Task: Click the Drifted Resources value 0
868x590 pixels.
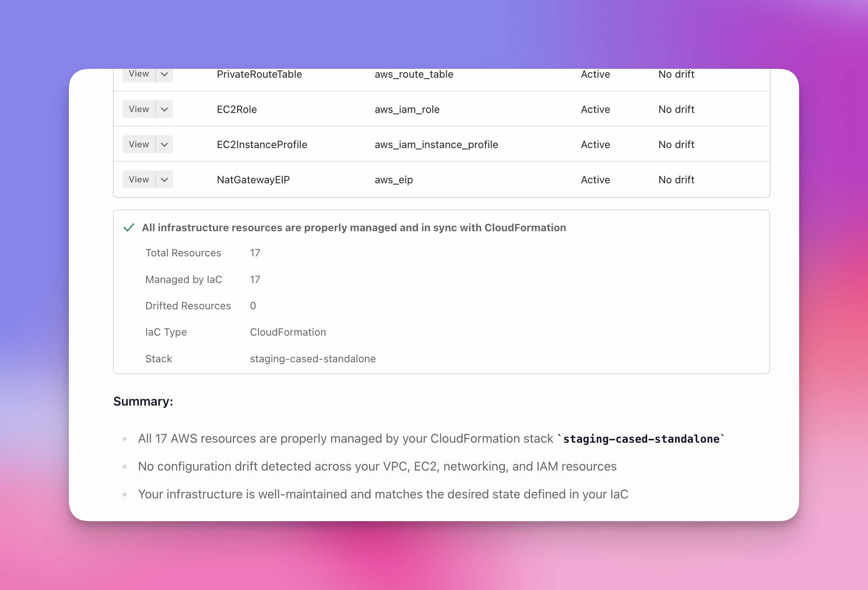Action: point(253,306)
